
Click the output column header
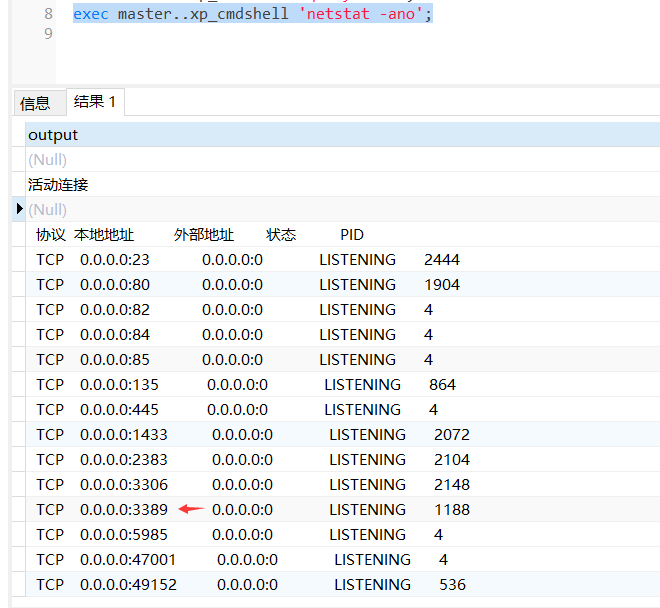(53, 135)
